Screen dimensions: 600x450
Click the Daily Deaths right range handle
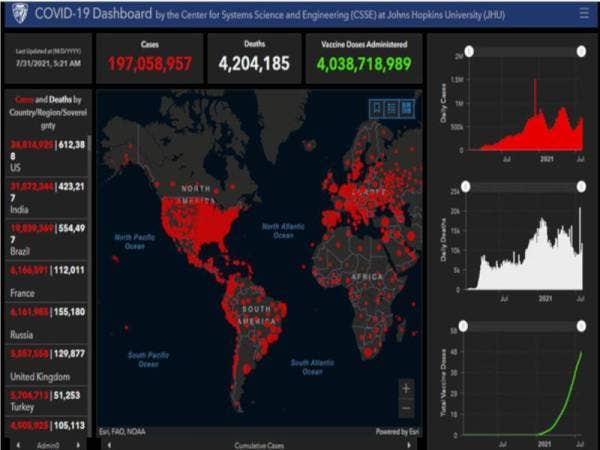tap(579, 186)
